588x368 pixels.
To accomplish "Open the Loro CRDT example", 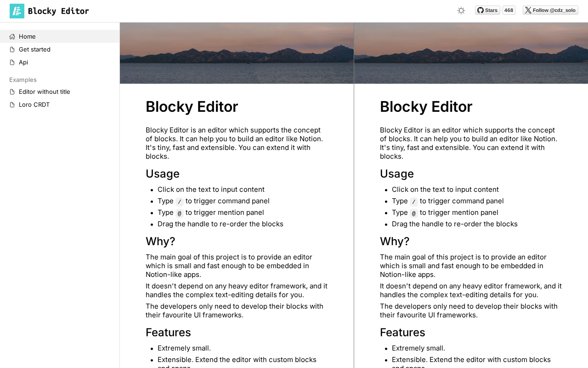I will point(60,104).
